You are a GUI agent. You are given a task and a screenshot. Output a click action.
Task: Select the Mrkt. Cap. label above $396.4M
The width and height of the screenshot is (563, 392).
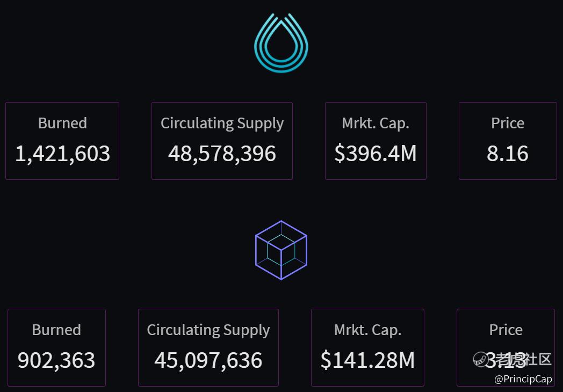click(x=376, y=123)
